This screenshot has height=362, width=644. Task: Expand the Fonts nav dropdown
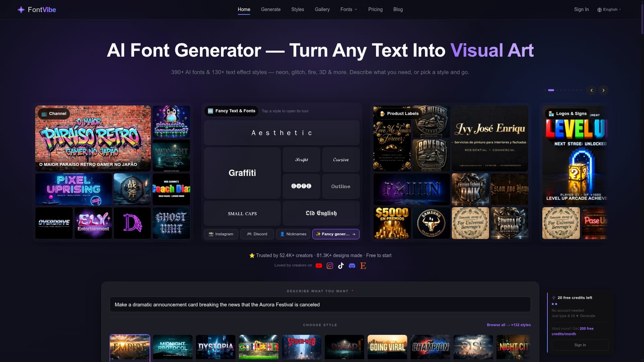[349, 9]
